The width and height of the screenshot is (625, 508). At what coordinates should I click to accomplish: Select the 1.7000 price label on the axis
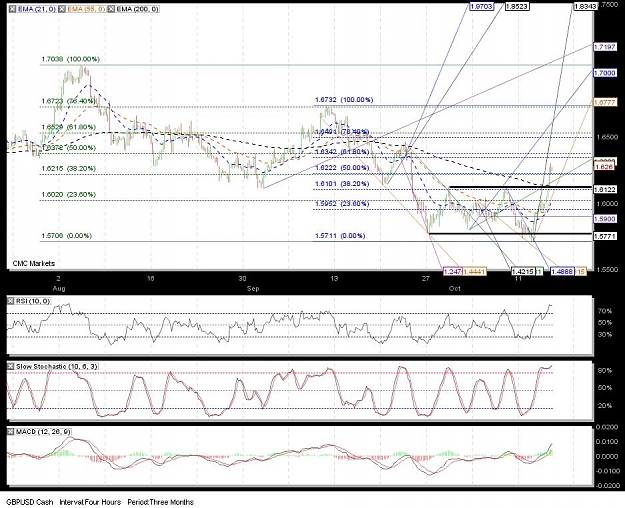coord(605,73)
